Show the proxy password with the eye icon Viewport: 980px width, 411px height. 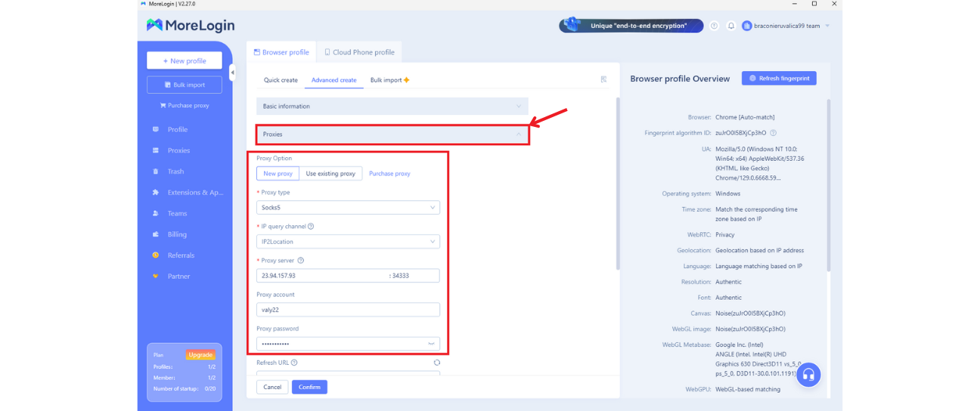pyautogui.click(x=431, y=344)
